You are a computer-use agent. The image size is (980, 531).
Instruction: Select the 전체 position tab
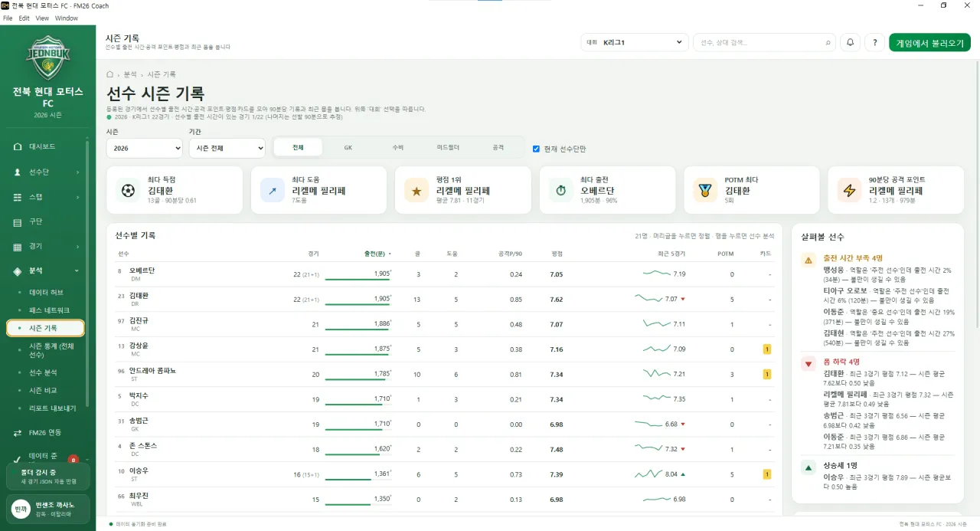coord(298,147)
